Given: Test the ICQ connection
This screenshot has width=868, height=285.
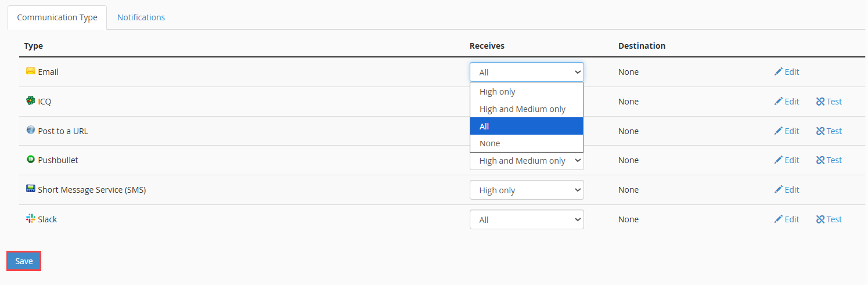Looking at the screenshot, I should pyautogui.click(x=829, y=102).
